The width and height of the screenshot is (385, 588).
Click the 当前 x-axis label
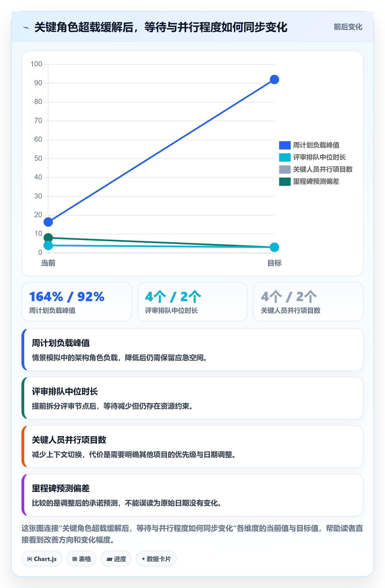point(48,263)
